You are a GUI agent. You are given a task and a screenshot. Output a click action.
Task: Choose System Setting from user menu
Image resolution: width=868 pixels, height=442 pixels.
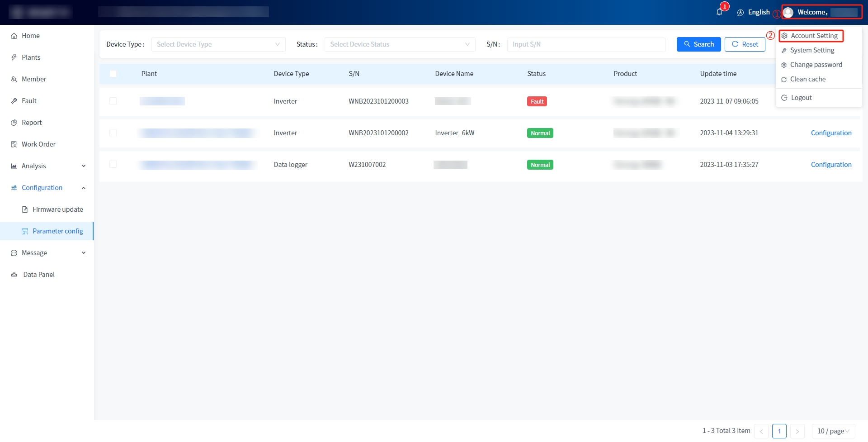812,50
